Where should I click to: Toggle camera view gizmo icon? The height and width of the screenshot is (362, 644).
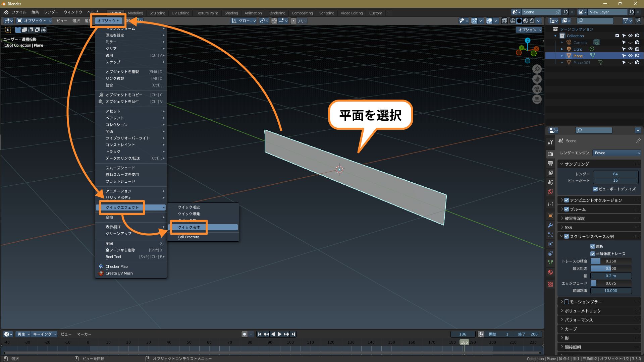point(537,89)
